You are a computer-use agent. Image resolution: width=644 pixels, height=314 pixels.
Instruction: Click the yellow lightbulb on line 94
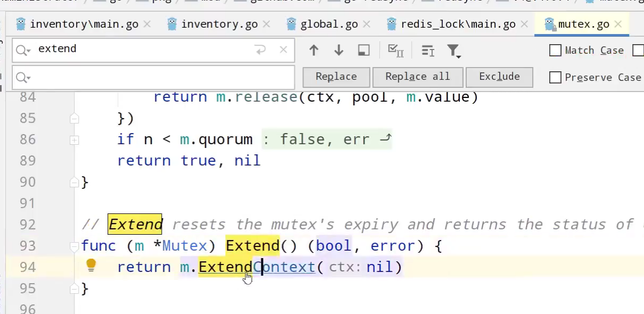click(x=91, y=265)
